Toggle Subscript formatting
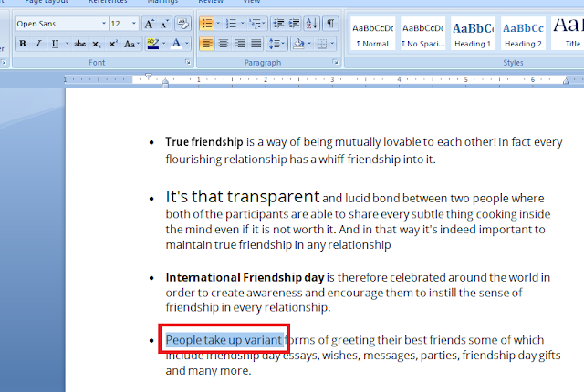 tap(97, 44)
